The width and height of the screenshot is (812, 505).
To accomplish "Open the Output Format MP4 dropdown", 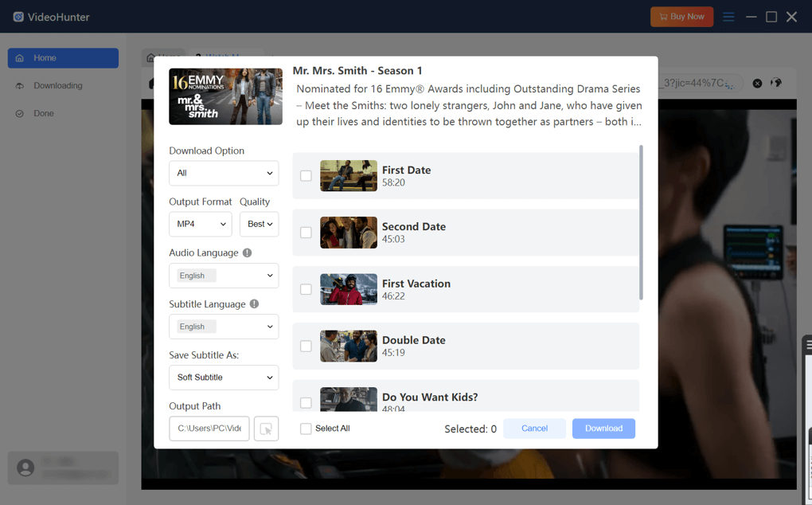I will click(200, 224).
